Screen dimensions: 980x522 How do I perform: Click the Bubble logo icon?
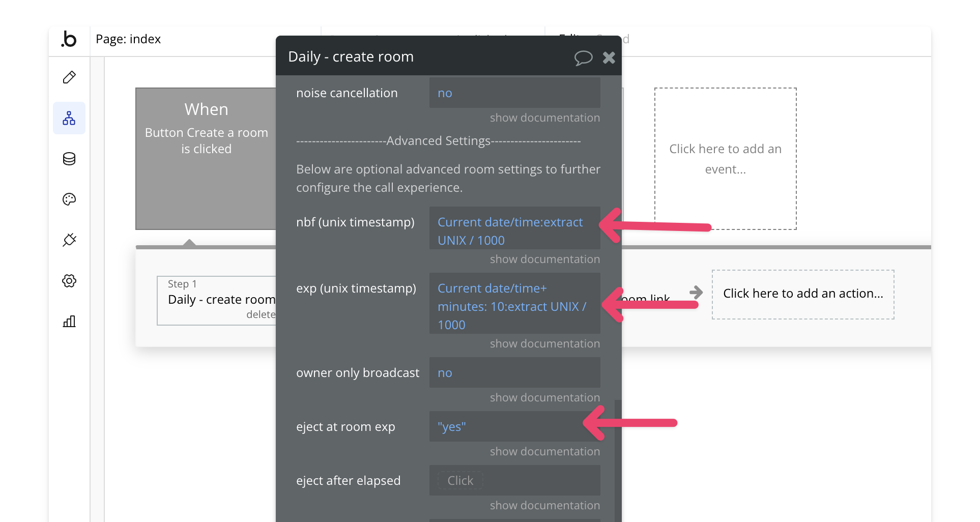click(x=69, y=39)
